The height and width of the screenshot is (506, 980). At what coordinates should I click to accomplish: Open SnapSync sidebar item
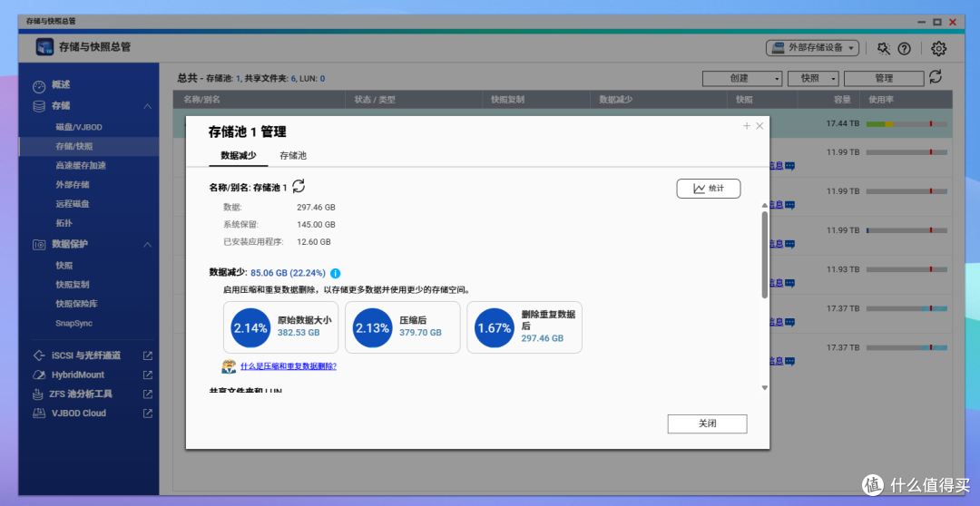coord(73,323)
